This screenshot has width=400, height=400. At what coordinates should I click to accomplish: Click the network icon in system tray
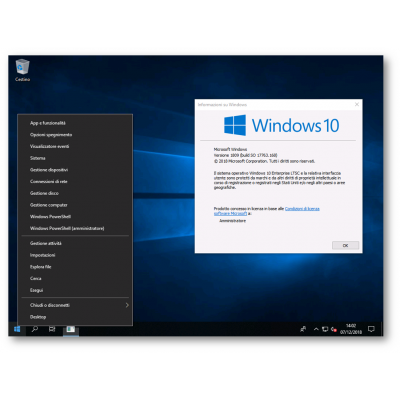coord(325,329)
